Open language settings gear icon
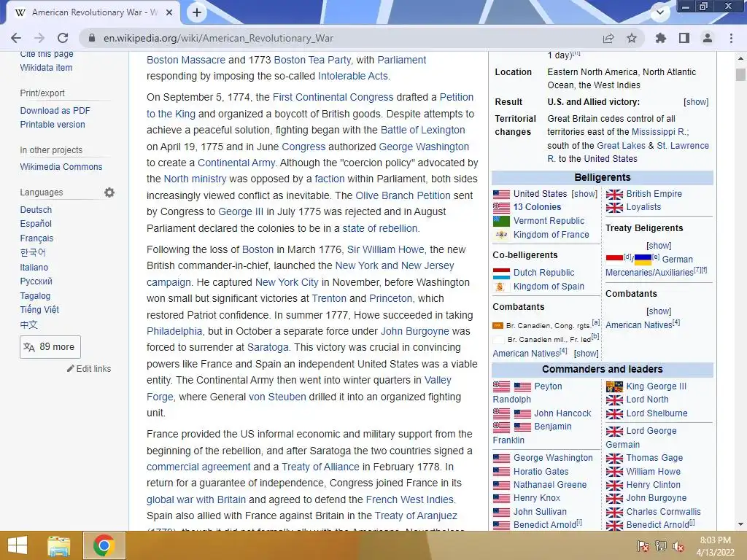This screenshot has height=560, width=747. 109,192
